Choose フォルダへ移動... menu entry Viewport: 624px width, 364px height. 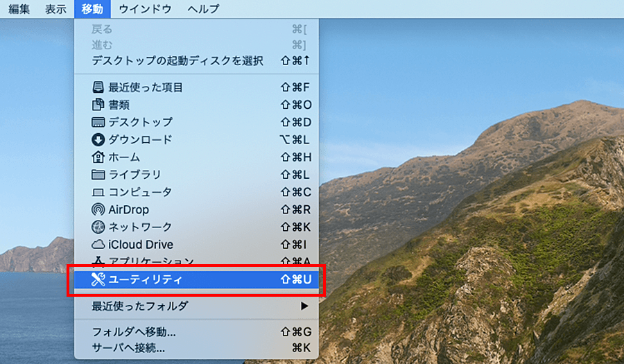(133, 332)
